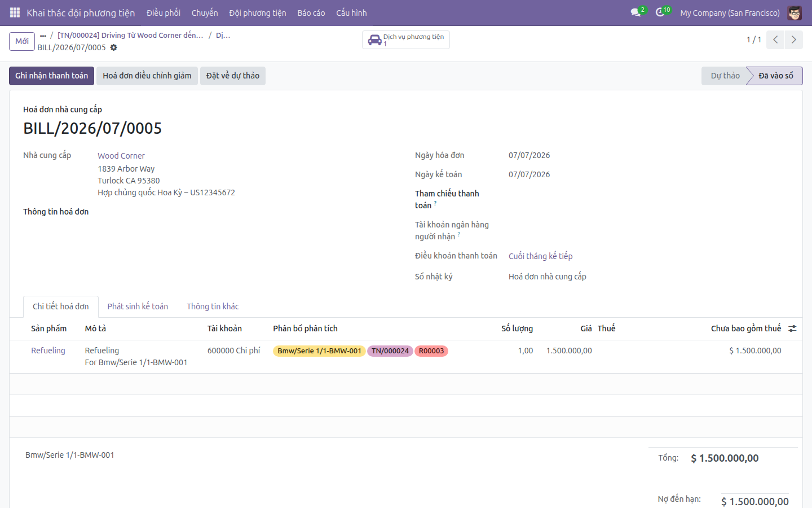Select Dự thảo status stage
This screenshot has height=508, width=812.
[x=725, y=76]
